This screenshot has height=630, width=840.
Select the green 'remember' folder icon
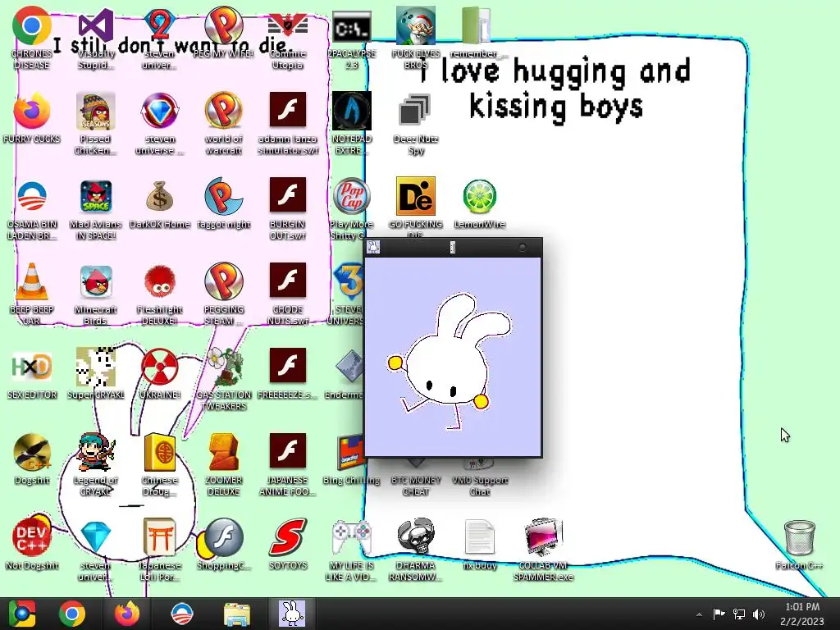(476, 25)
